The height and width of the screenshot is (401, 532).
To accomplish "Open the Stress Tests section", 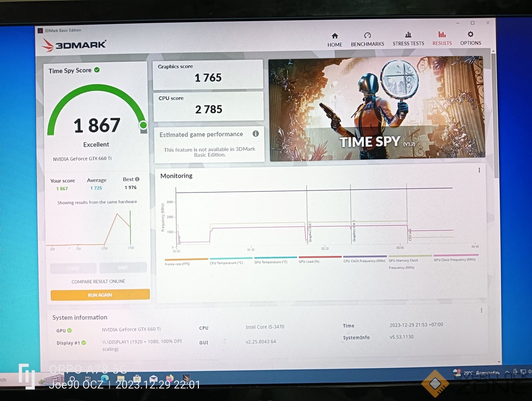I will 408,39.
